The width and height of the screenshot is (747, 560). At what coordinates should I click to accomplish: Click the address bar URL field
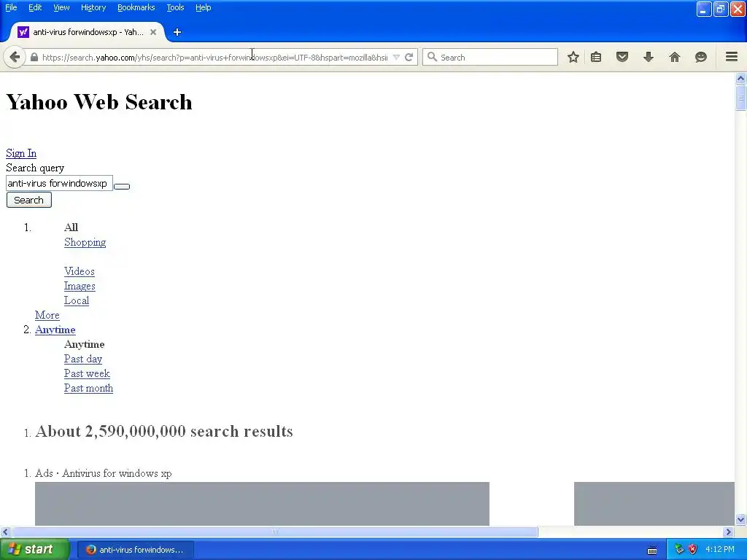pos(214,57)
